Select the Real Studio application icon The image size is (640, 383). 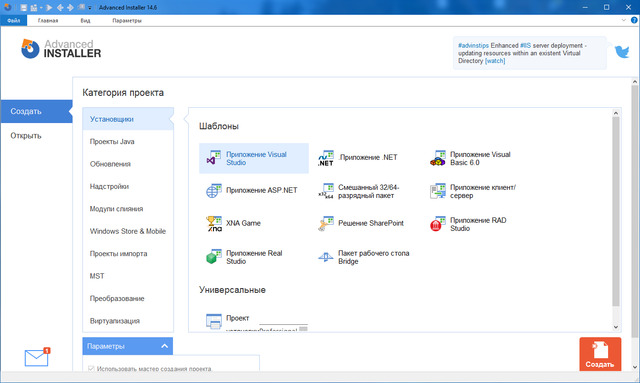click(213, 257)
